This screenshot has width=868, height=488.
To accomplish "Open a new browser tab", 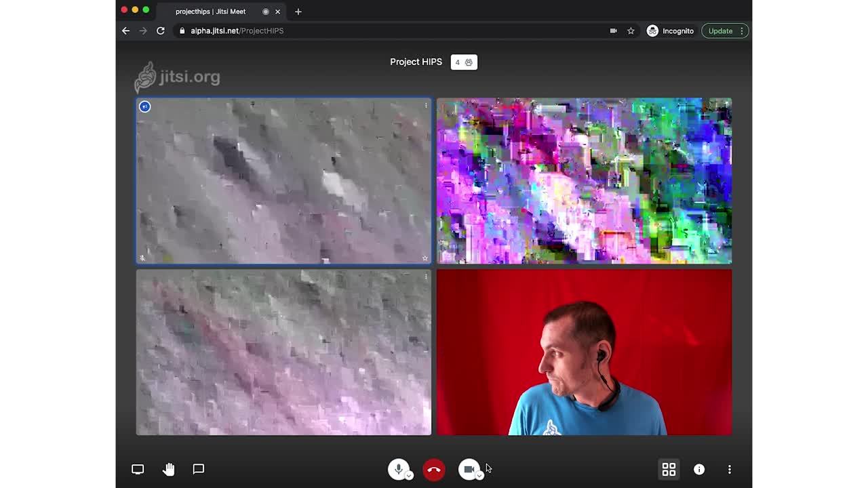I will (x=298, y=12).
